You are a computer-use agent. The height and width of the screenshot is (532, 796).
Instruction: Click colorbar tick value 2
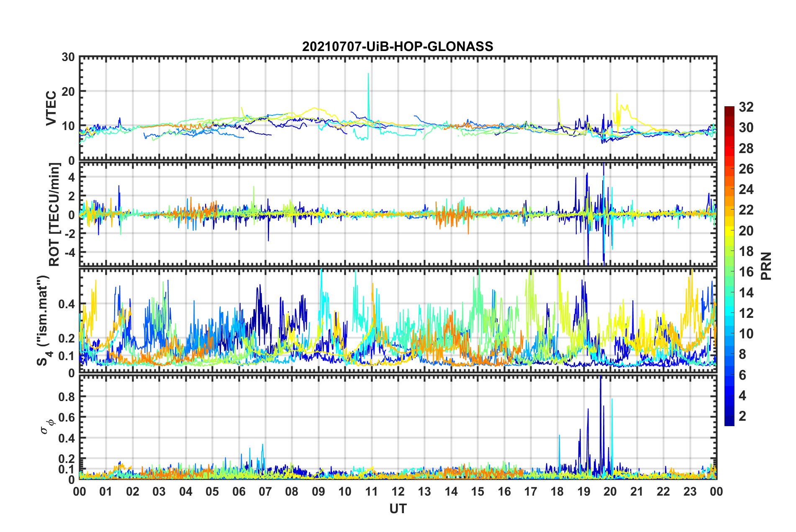742,416
